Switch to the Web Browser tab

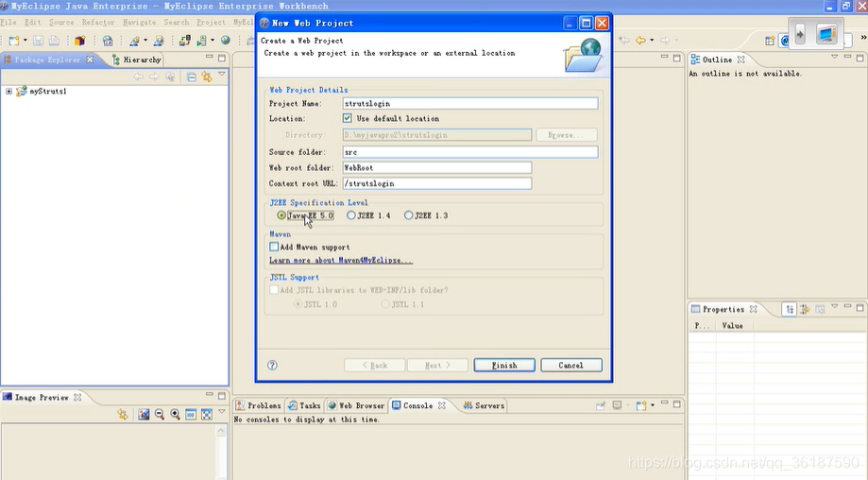click(x=356, y=405)
